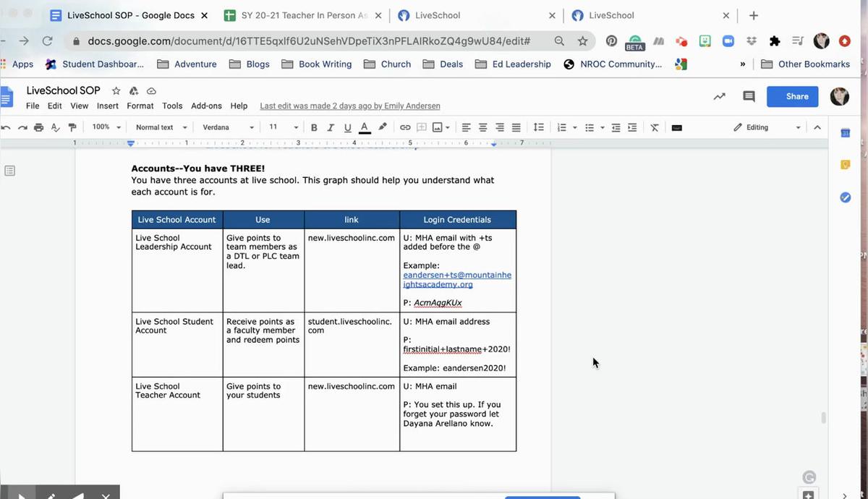Insert a link with chain icon

405,127
